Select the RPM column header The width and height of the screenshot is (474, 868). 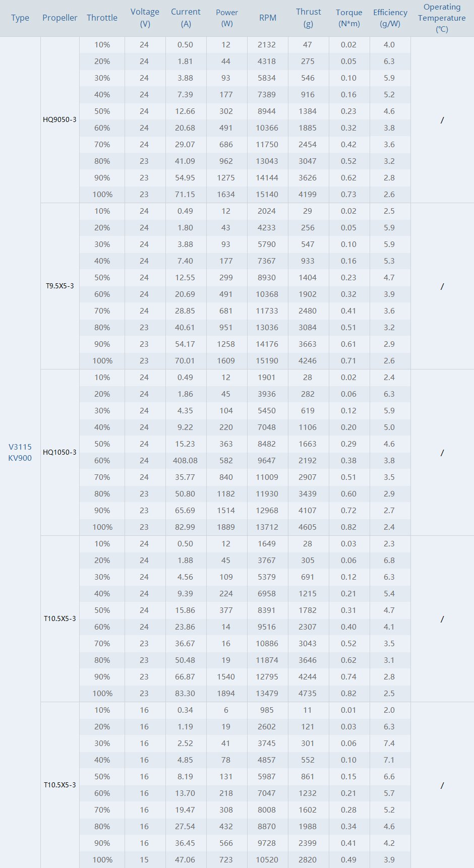tap(268, 18)
